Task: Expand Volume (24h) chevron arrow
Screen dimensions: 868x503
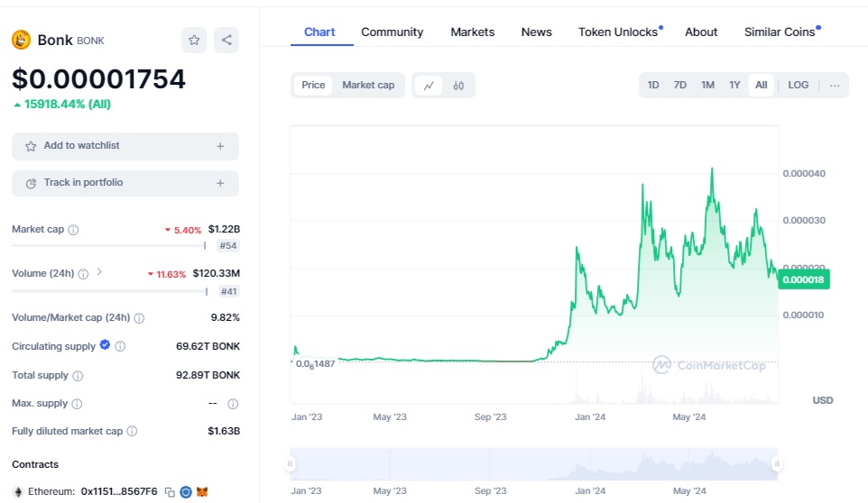Action: (x=99, y=272)
